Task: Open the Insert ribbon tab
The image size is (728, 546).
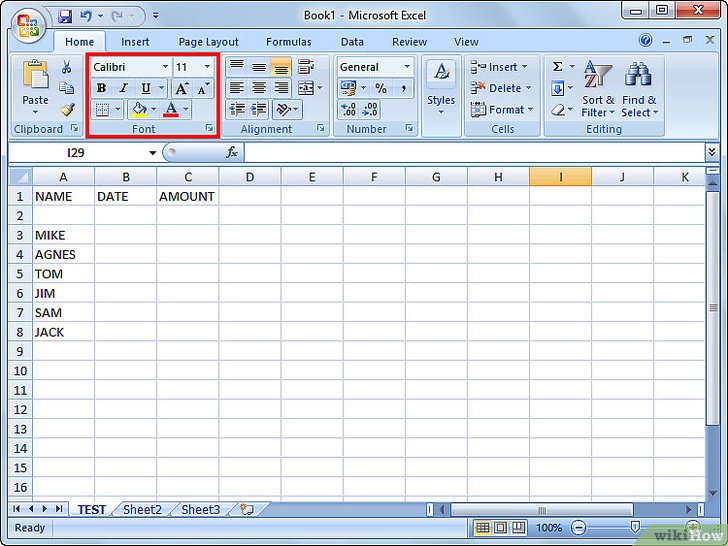Action: pyautogui.click(x=135, y=42)
